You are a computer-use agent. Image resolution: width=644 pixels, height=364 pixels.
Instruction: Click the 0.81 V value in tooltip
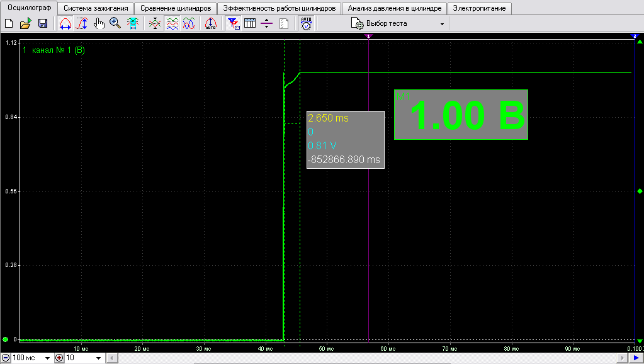(x=322, y=146)
